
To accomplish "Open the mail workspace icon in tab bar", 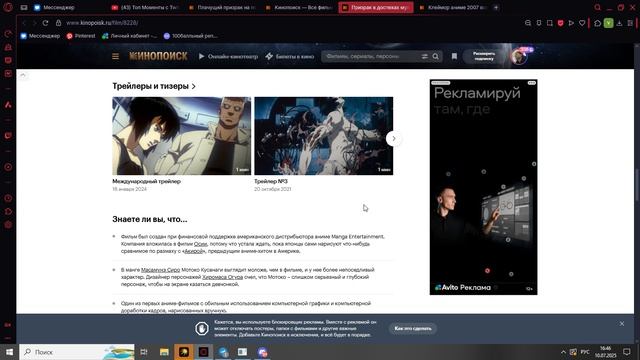I will click(24, 7).
